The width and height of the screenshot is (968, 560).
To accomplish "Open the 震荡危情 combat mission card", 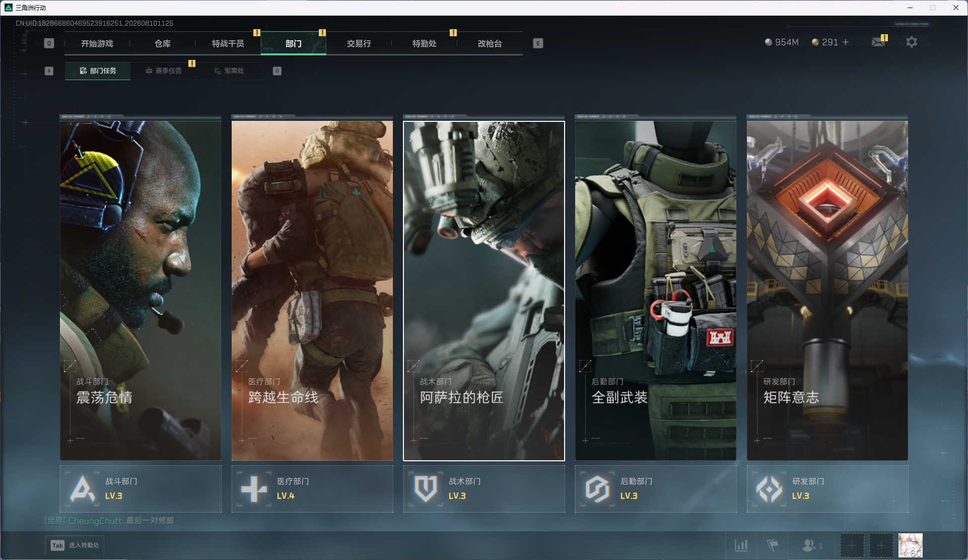I will (141, 291).
